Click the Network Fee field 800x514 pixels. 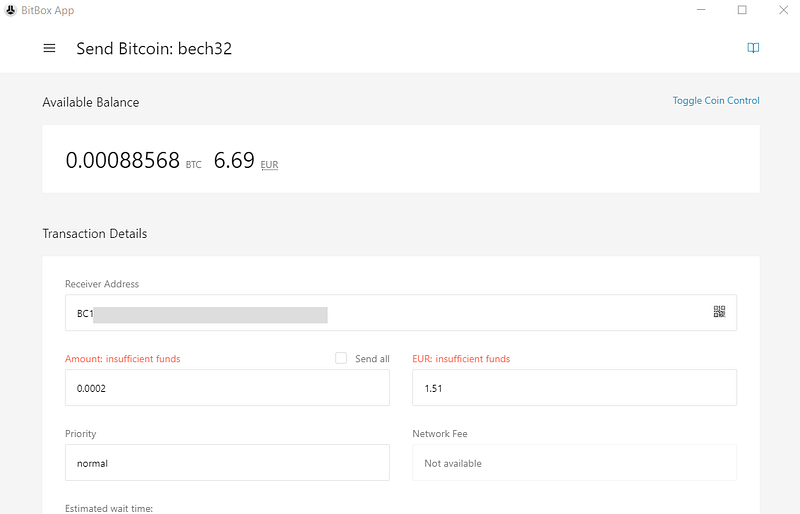point(574,463)
